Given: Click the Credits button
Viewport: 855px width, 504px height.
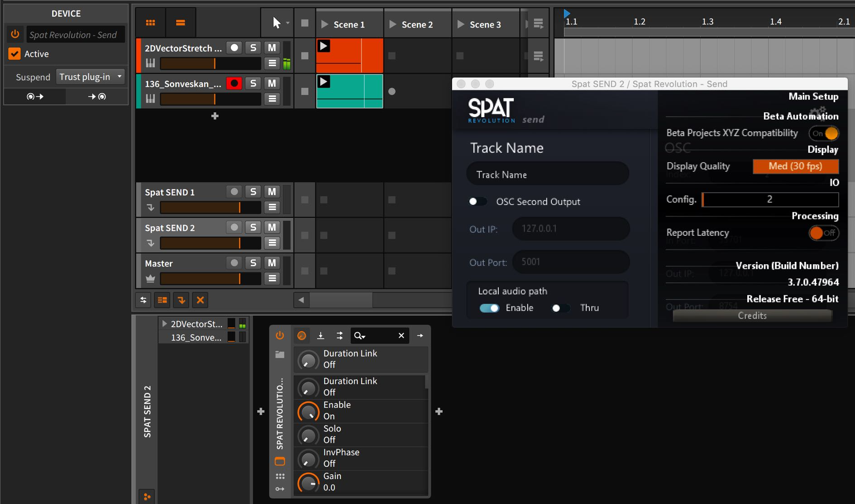Looking at the screenshot, I should [752, 316].
